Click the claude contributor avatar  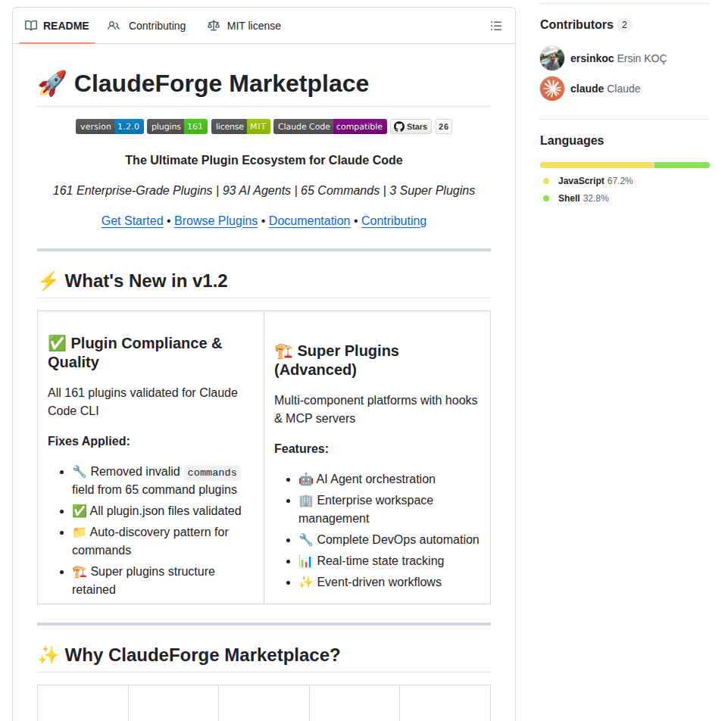click(552, 89)
